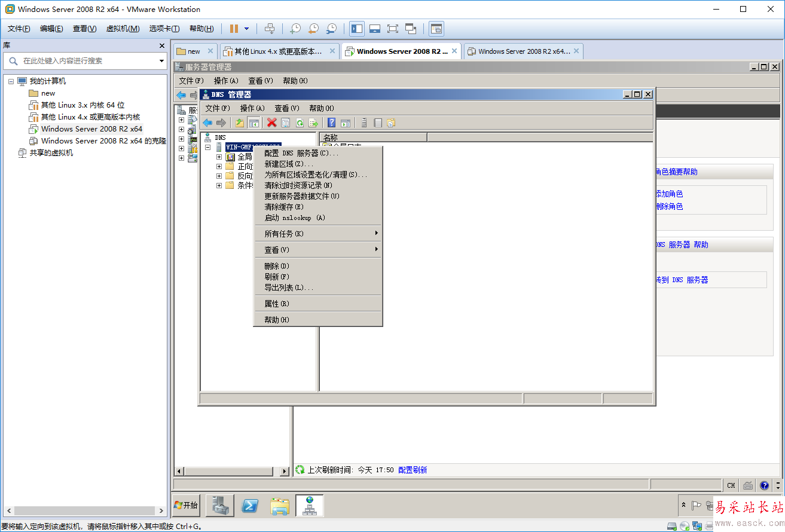Click the new server icon in DNS Manager toolbar

click(x=364, y=123)
